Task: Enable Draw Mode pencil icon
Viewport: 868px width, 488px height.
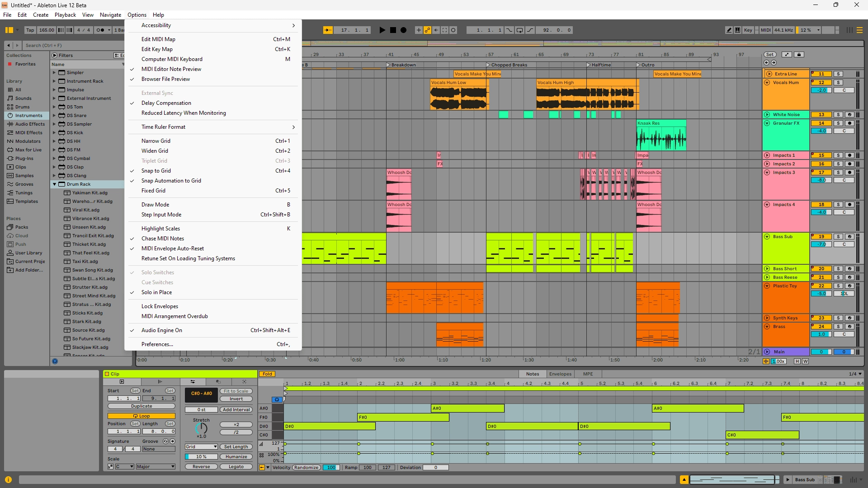Action: pyautogui.click(x=729, y=30)
